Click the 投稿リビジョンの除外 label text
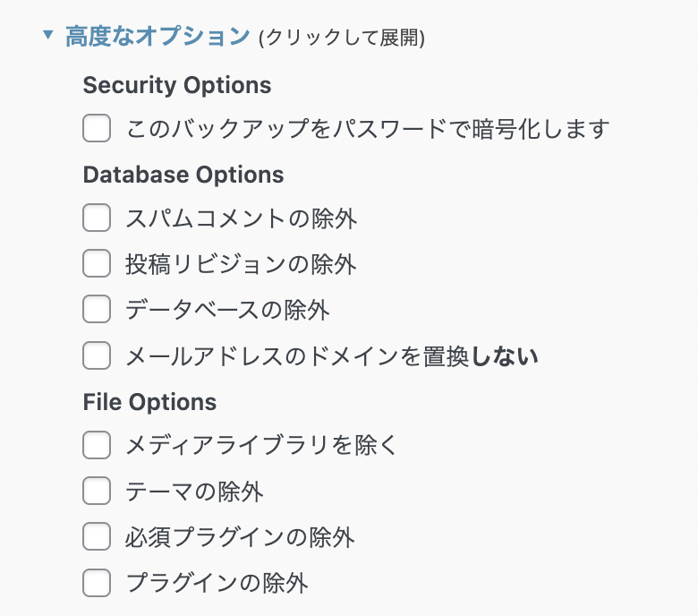 pyautogui.click(x=241, y=263)
